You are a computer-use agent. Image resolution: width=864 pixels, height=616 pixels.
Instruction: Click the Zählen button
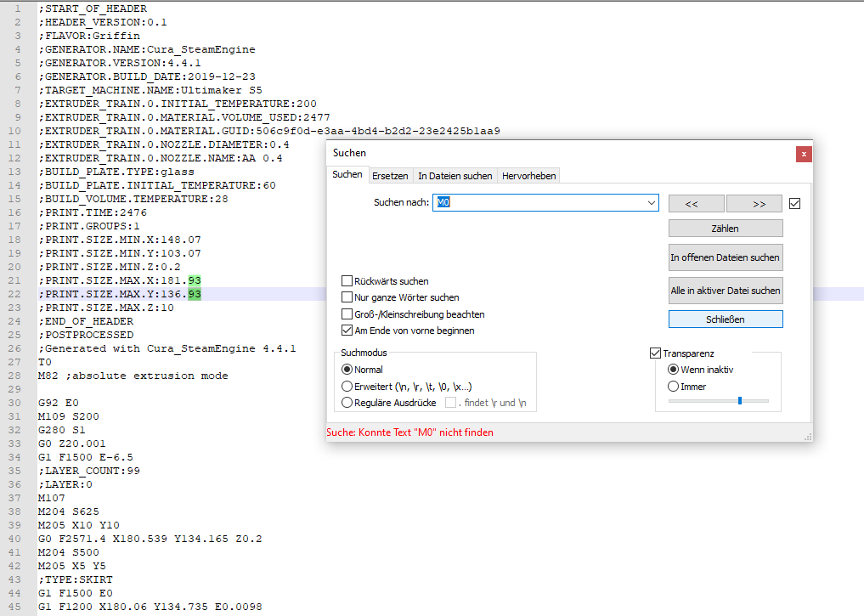725,228
